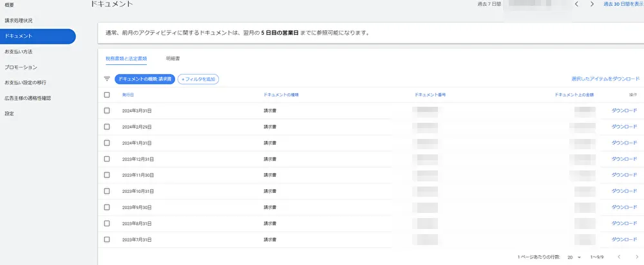Viewport: 644px width, 265px height.
Task: Click the 1~9/9 pagination count
Action: point(598,257)
